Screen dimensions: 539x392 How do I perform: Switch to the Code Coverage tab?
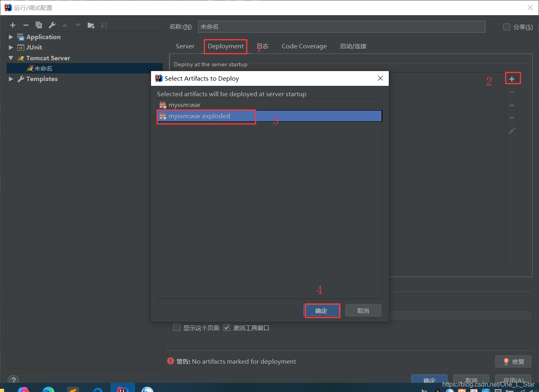[304, 46]
